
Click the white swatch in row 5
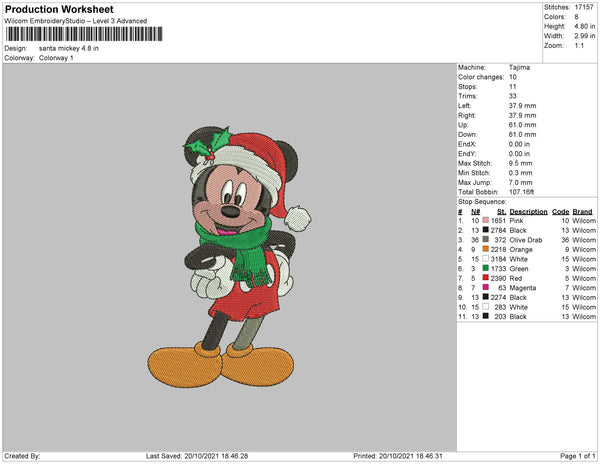(486, 259)
